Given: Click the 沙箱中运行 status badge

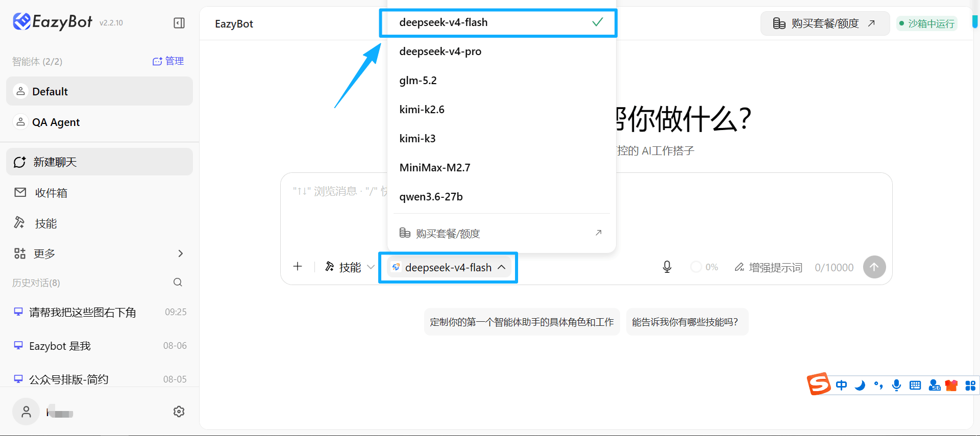Looking at the screenshot, I should coord(926,23).
